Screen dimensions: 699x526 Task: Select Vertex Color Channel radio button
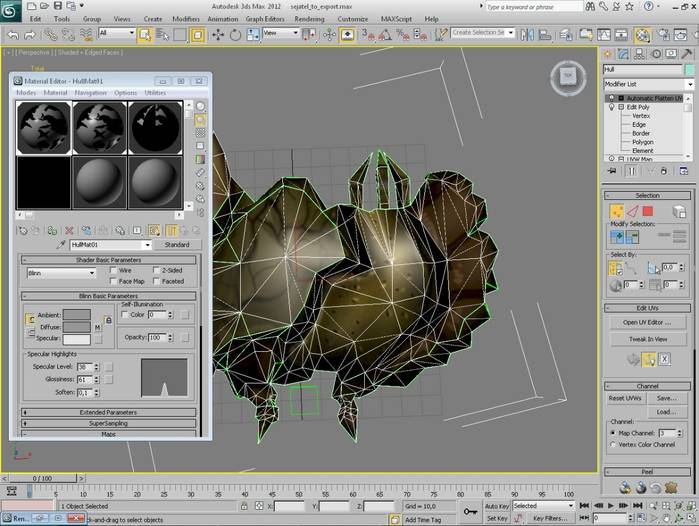(612, 444)
